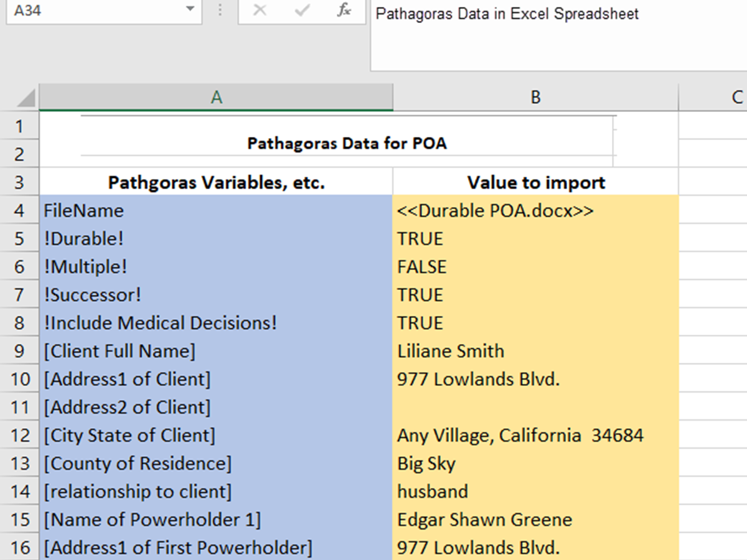Select row 1 header
Image resolution: width=747 pixels, height=560 pixels.
click(x=19, y=126)
